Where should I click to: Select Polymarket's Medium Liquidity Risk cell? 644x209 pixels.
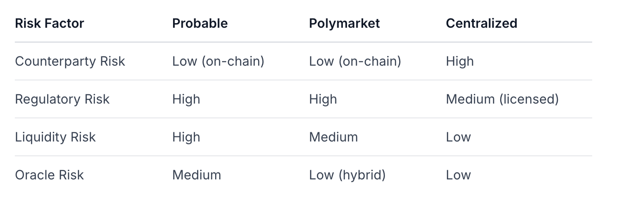tap(333, 137)
